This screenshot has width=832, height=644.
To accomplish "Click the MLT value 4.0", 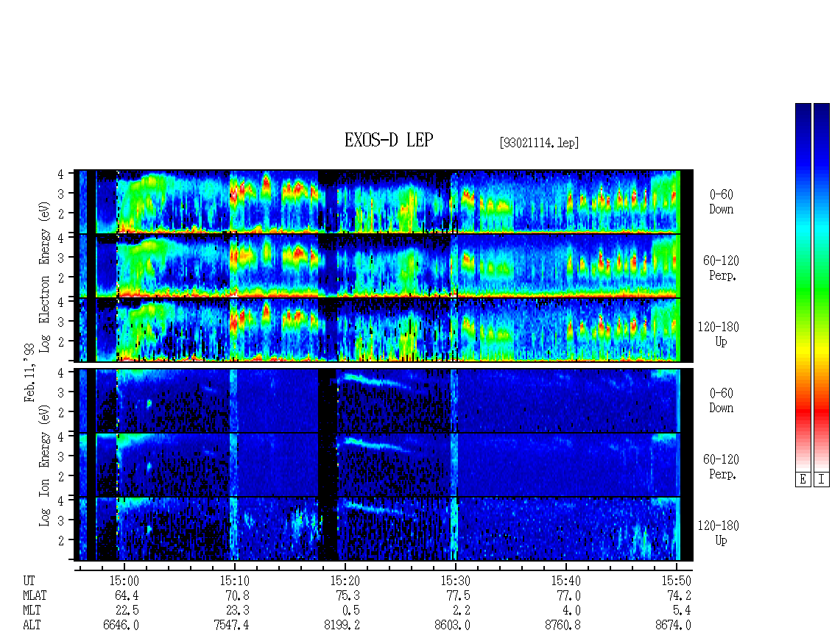I will point(571,611).
